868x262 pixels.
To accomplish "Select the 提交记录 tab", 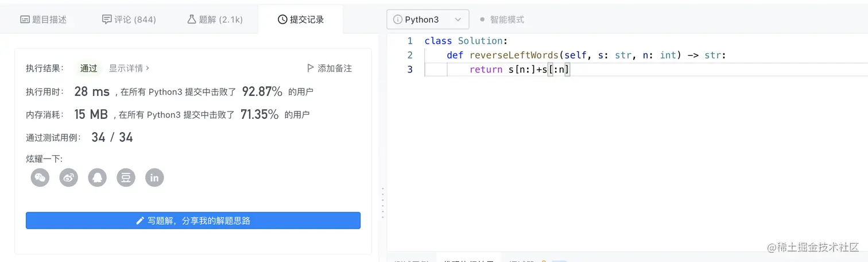I will click(x=301, y=20).
